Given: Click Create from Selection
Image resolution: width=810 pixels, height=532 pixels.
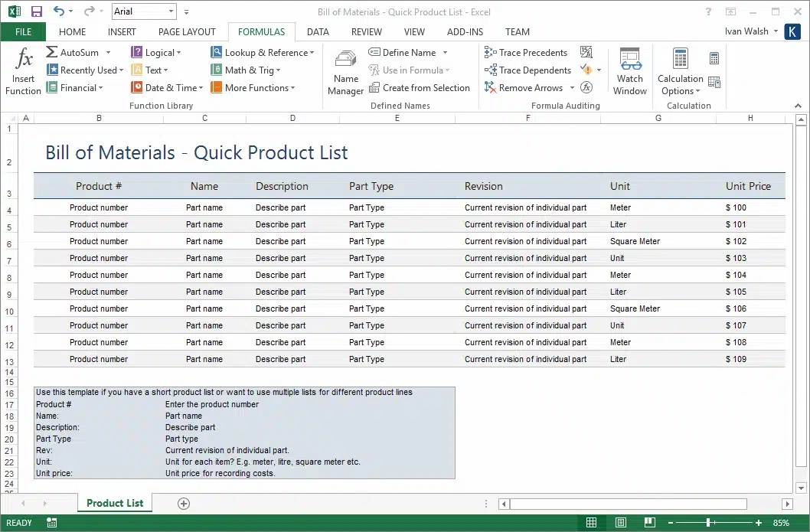Looking at the screenshot, I should pos(419,87).
